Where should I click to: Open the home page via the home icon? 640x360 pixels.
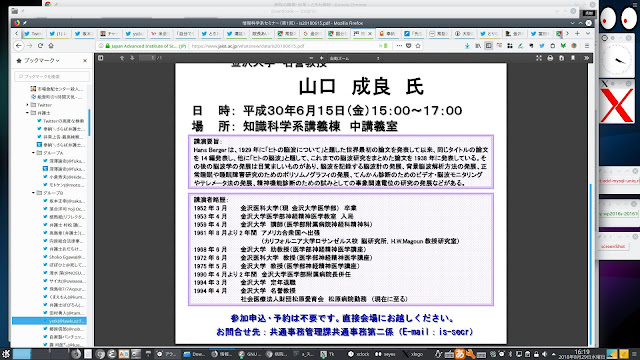[51, 46]
